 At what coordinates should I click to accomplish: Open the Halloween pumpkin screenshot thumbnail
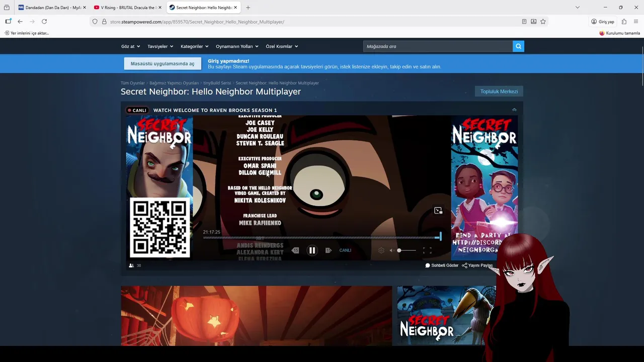[256, 316]
